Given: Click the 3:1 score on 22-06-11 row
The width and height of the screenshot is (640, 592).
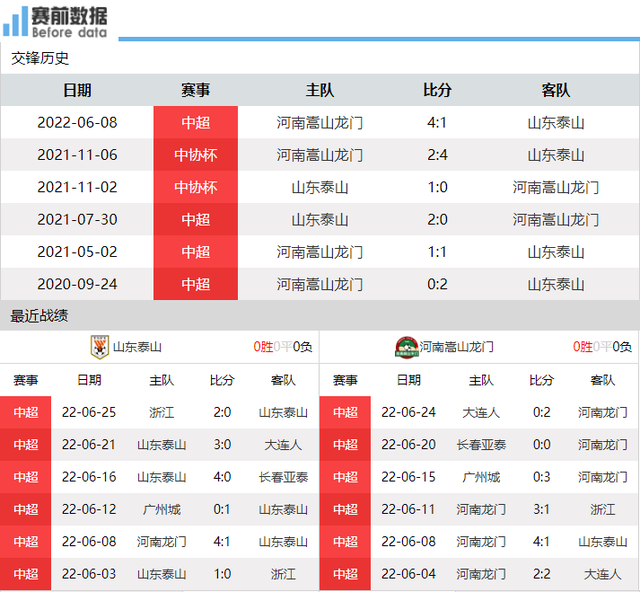Looking at the screenshot, I should (x=541, y=510).
